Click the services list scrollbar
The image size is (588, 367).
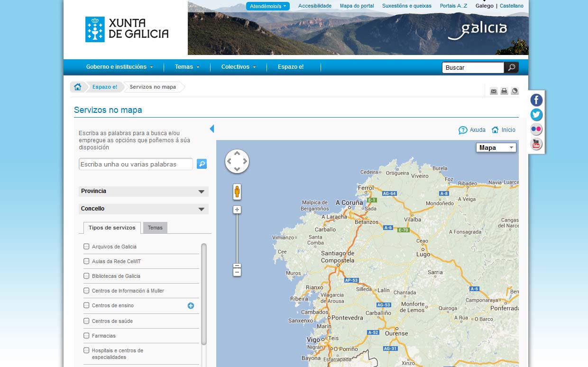click(204, 294)
